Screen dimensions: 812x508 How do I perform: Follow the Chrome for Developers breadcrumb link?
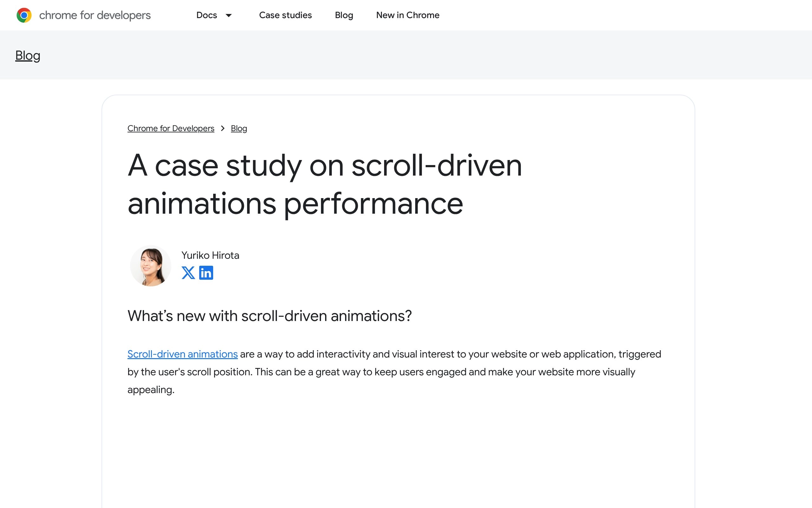(x=171, y=128)
